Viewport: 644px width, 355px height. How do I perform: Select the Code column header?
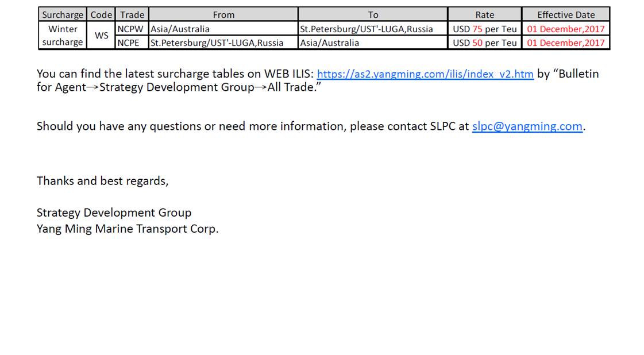pos(101,15)
